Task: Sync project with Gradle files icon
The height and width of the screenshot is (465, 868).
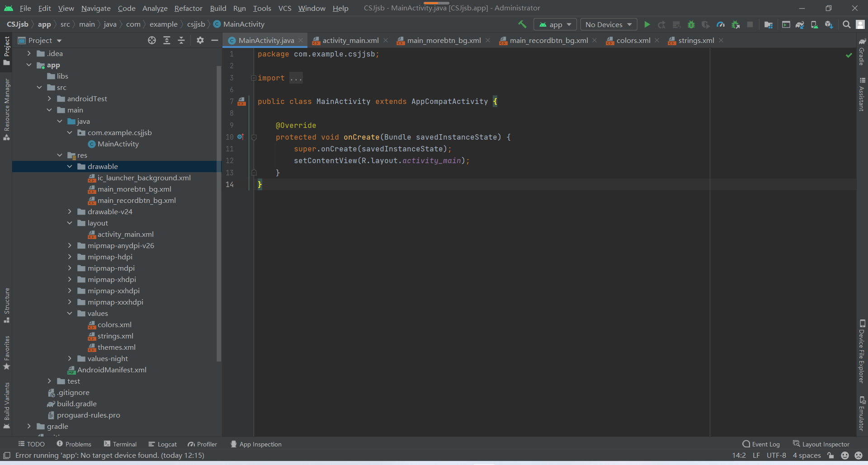Action: click(800, 24)
